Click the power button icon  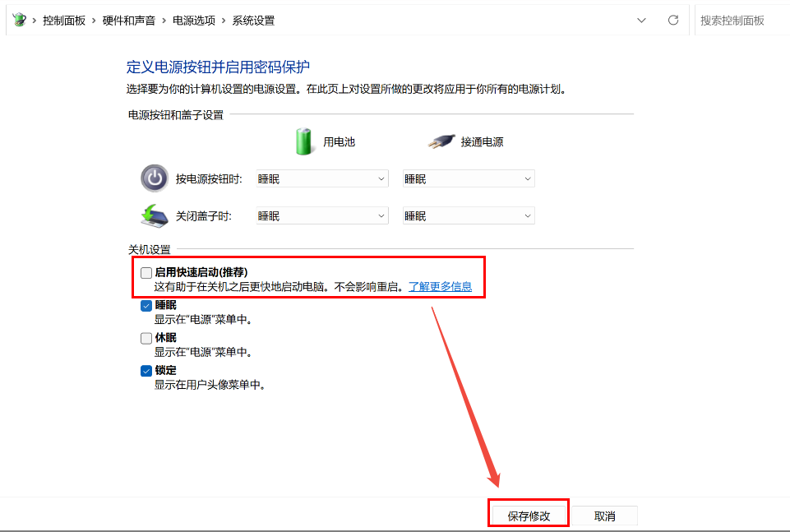pos(155,178)
